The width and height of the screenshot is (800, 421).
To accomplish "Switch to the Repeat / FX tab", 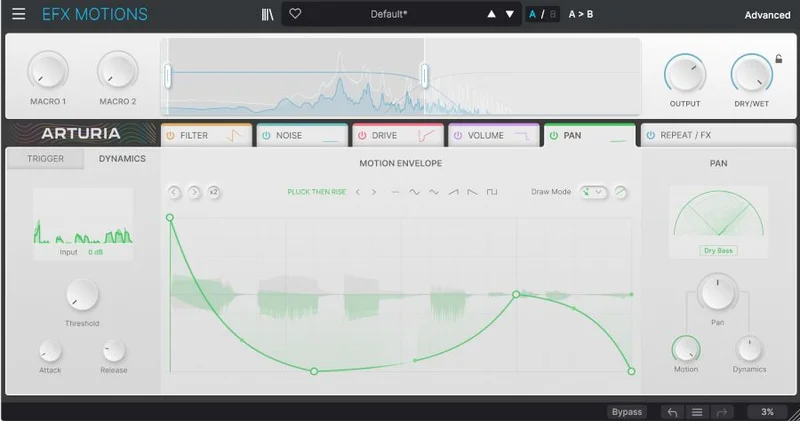I will pyautogui.click(x=718, y=135).
